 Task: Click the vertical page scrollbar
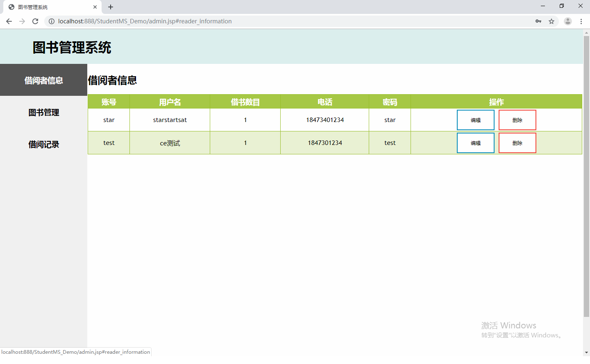pyautogui.click(x=586, y=176)
